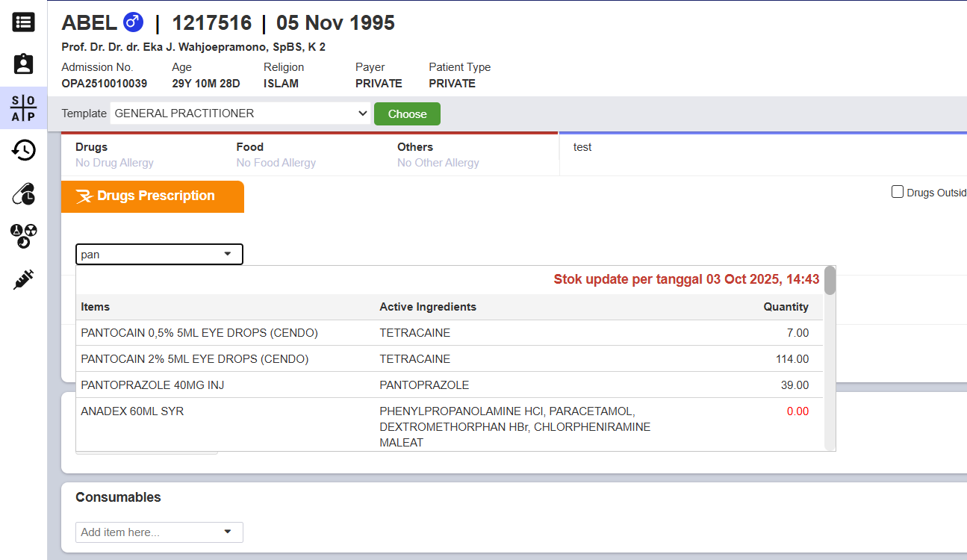Open the medication schedule pill icon
Image resolution: width=967 pixels, height=560 pixels.
pos(23,194)
